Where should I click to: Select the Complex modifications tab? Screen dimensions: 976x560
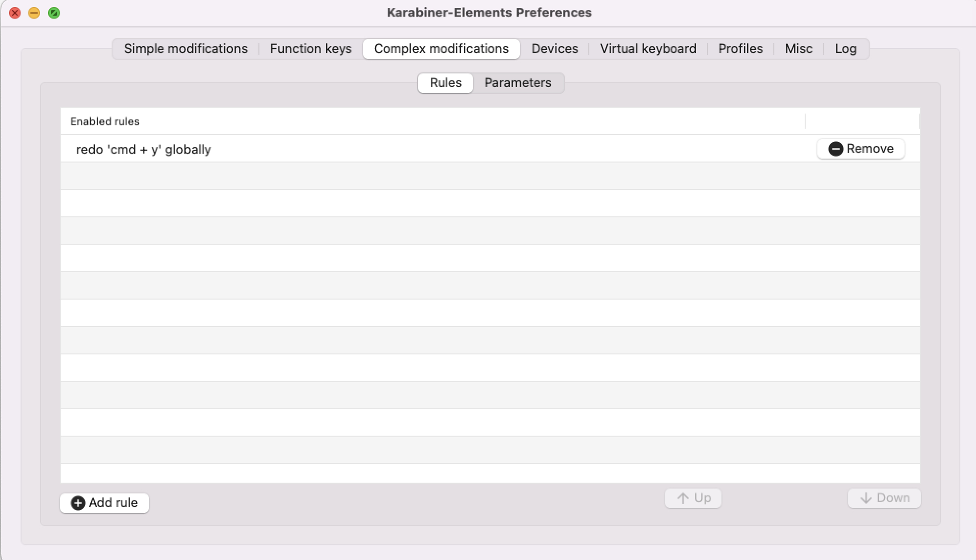(x=442, y=48)
